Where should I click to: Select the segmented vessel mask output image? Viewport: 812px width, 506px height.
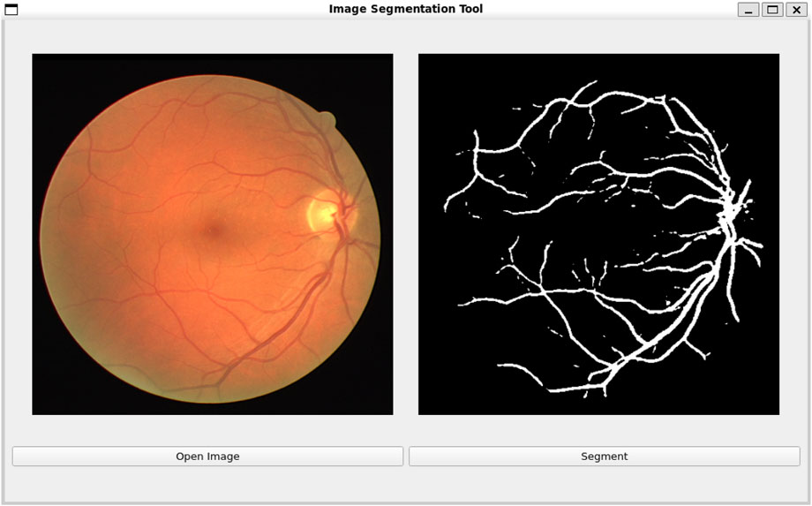[598, 234]
